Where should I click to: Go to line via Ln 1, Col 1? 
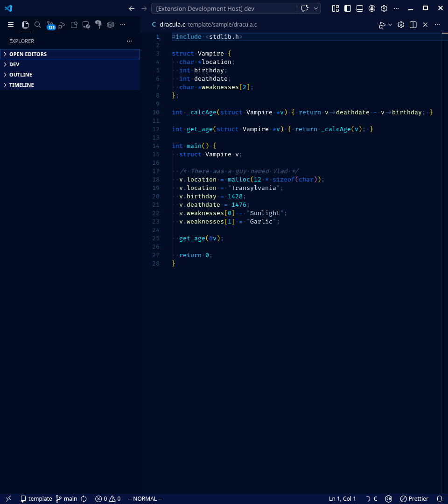click(x=342, y=498)
